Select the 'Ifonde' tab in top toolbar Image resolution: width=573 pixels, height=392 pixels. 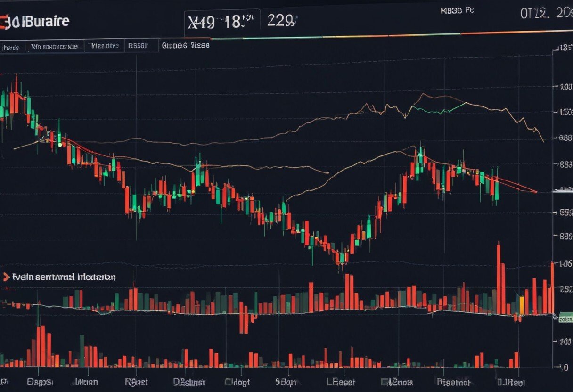11,47
